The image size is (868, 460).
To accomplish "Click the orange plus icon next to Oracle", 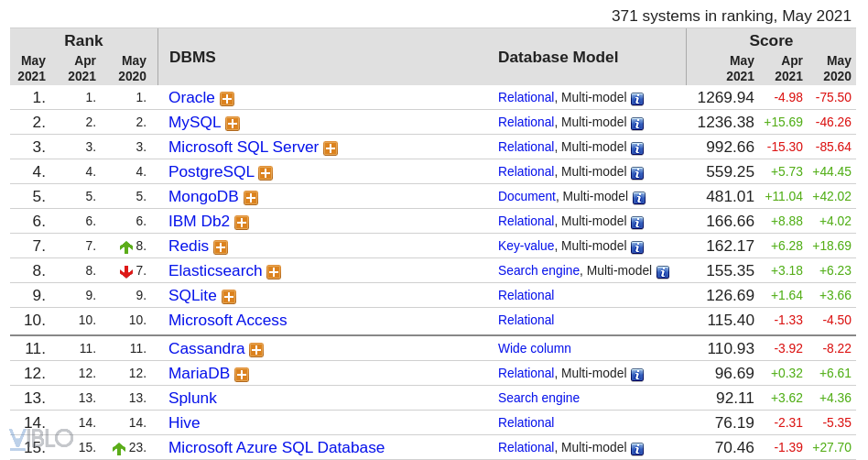I will [x=227, y=99].
